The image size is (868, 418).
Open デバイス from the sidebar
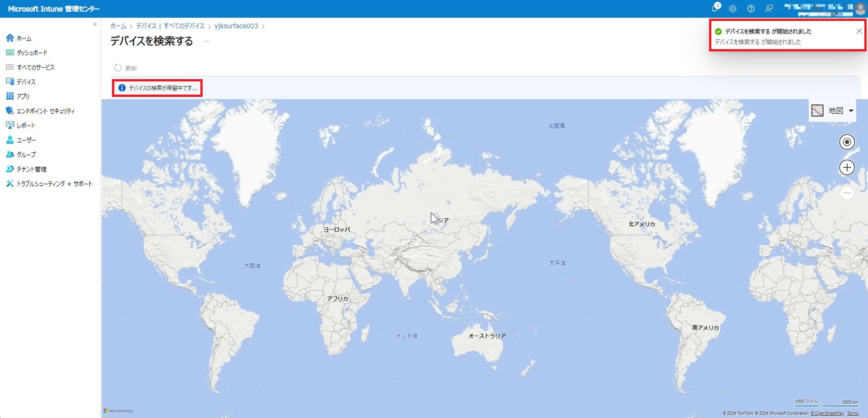[x=26, y=82]
